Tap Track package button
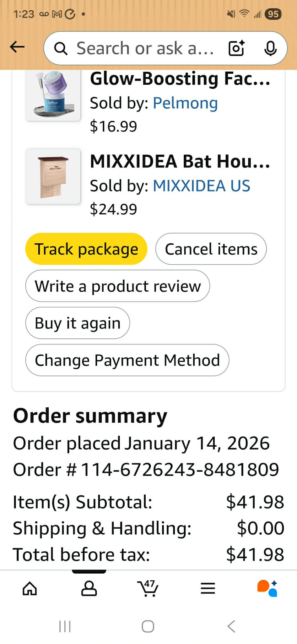297x644 pixels. [86, 249]
